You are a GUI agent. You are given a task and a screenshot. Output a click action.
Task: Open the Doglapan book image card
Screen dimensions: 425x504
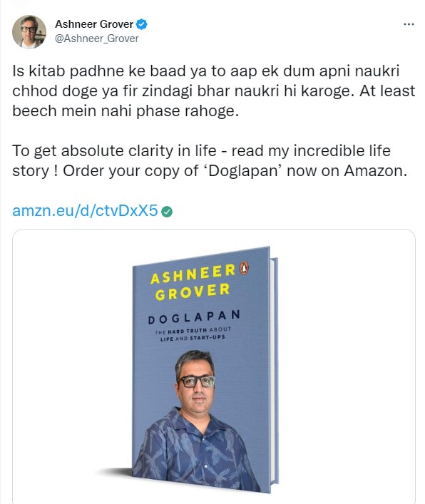click(x=214, y=366)
